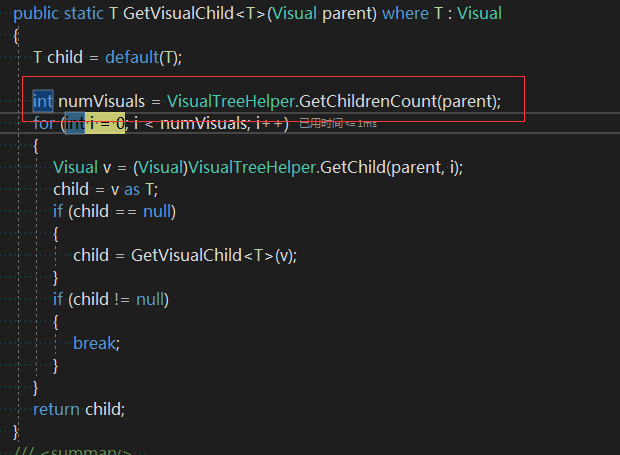Click the summary XML comment line

click(73, 451)
